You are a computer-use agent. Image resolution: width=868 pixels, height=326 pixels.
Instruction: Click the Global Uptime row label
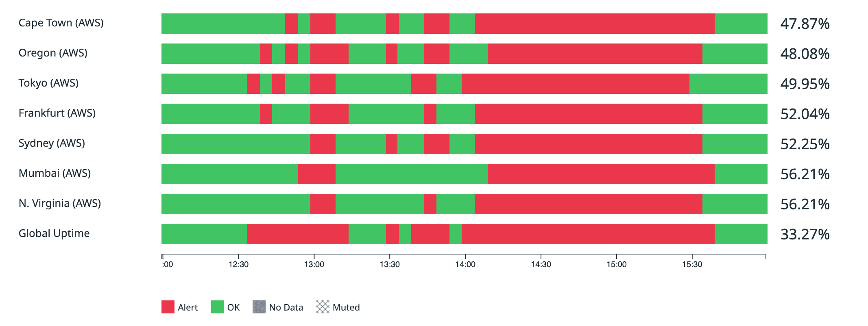[54, 234]
